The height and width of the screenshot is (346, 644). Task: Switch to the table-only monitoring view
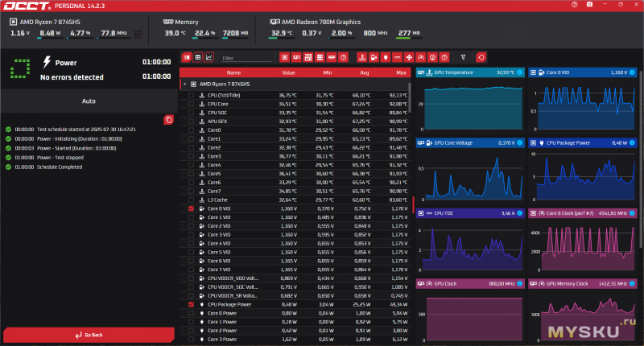(x=197, y=57)
